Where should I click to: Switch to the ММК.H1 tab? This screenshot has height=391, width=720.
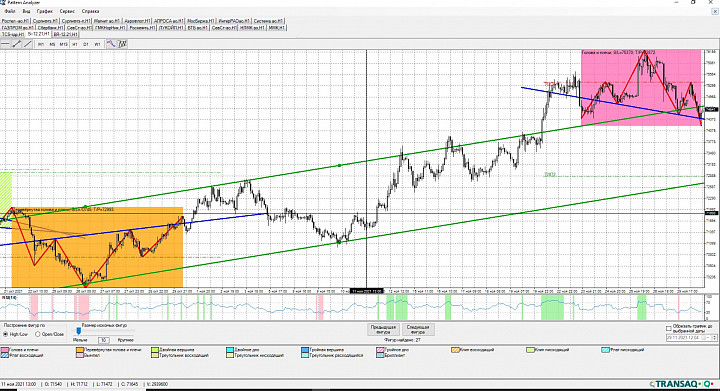[x=276, y=28]
